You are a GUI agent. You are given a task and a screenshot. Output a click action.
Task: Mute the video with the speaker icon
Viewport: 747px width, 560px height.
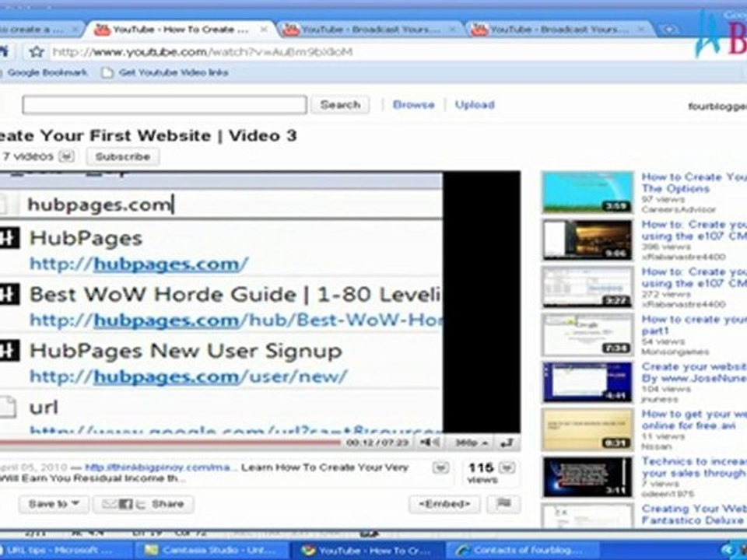pos(429,443)
